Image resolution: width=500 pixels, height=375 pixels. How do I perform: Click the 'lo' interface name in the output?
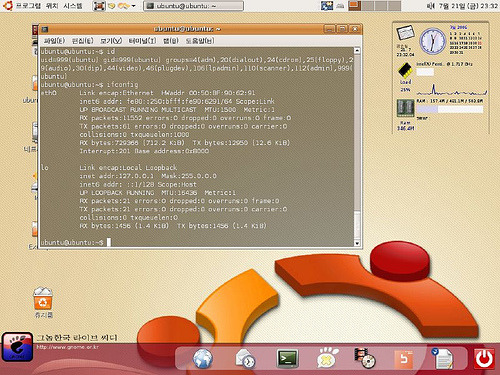[45, 168]
